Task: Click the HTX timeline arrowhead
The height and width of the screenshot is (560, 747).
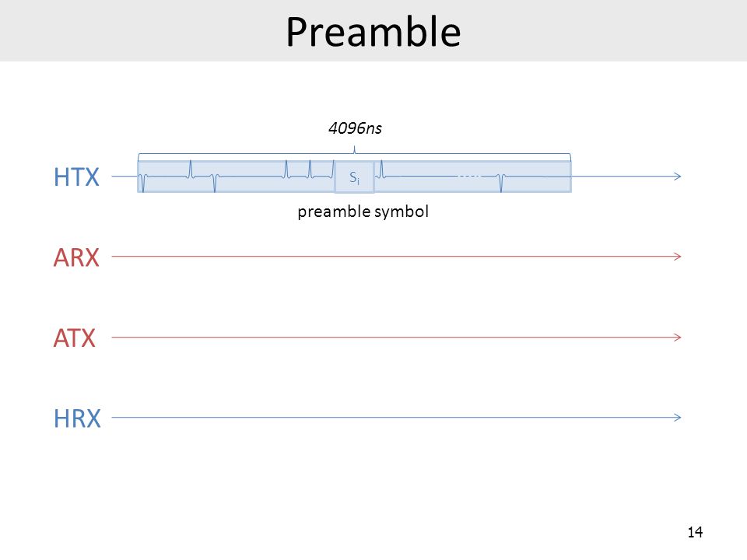Action: (678, 177)
